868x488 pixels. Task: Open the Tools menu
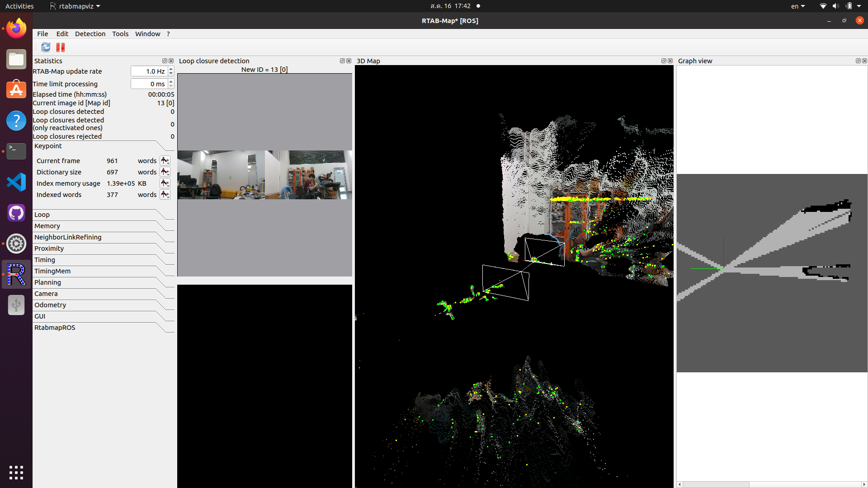pos(120,34)
